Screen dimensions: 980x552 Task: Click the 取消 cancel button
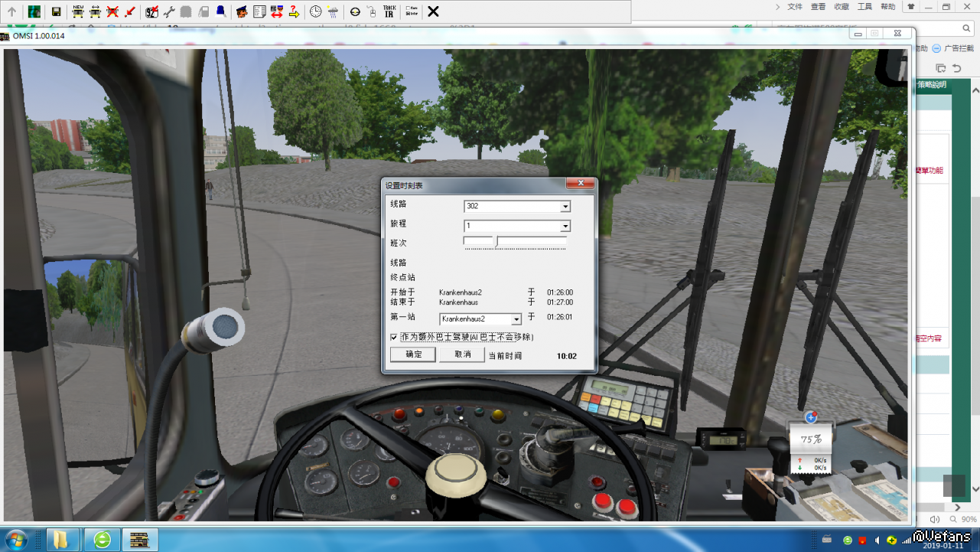click(462, 354)
